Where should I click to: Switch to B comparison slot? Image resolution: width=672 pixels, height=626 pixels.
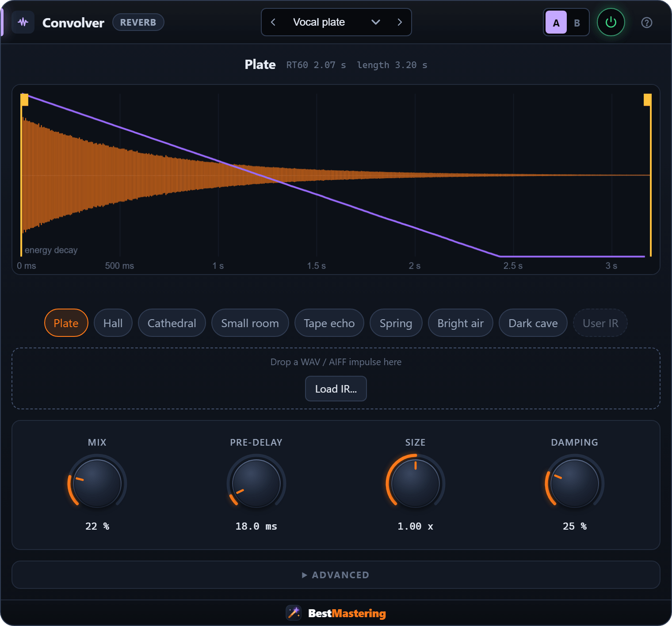pyautogui.click(x=577, y=23)
